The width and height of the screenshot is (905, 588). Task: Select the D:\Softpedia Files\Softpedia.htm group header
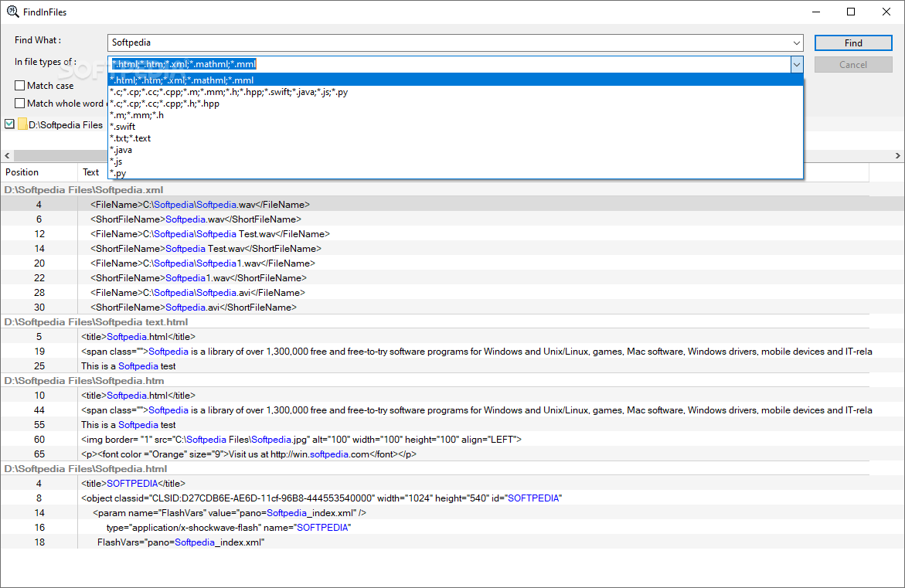pos(435,381)
